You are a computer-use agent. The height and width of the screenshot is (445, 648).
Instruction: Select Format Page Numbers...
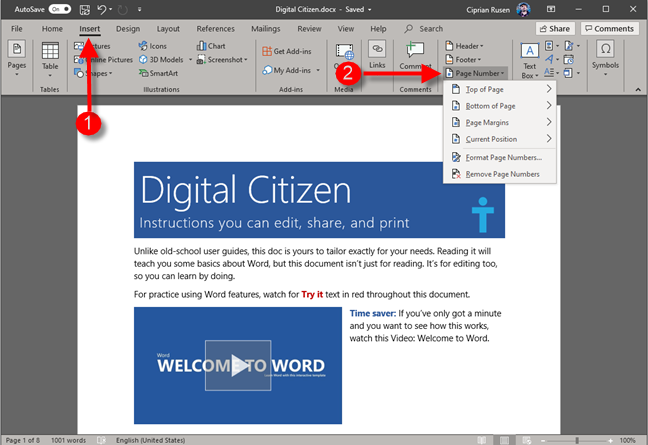[500, 157]
